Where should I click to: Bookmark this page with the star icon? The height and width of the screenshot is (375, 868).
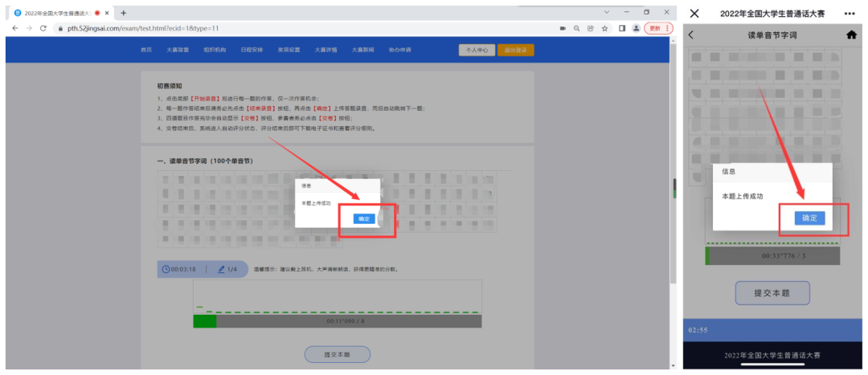[604, 27]
